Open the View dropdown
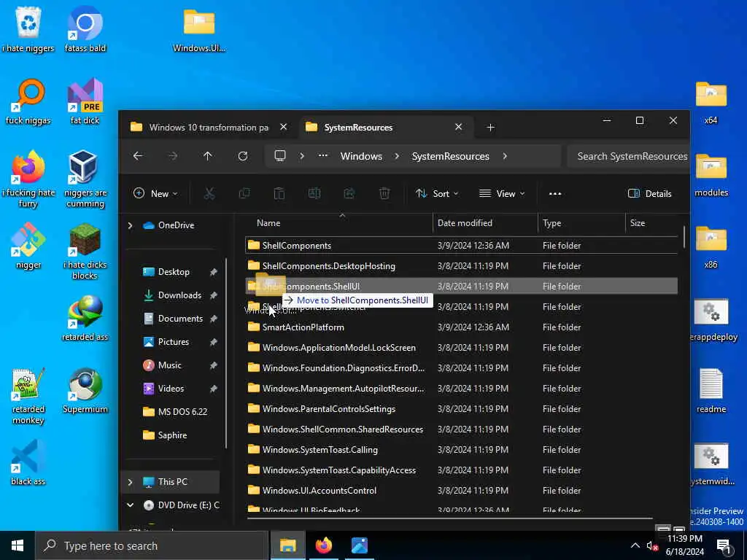 point(502,193)
